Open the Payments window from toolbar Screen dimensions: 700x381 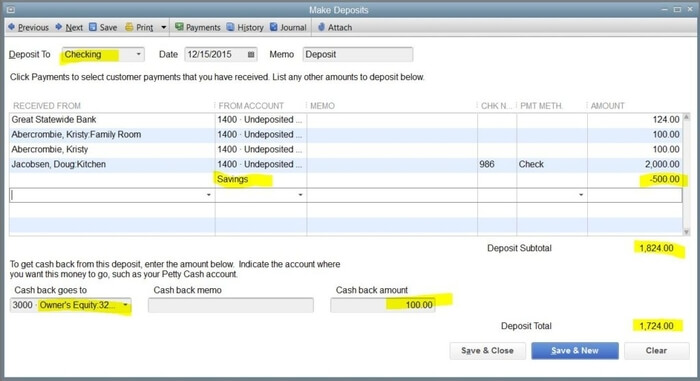pos(197,27)
